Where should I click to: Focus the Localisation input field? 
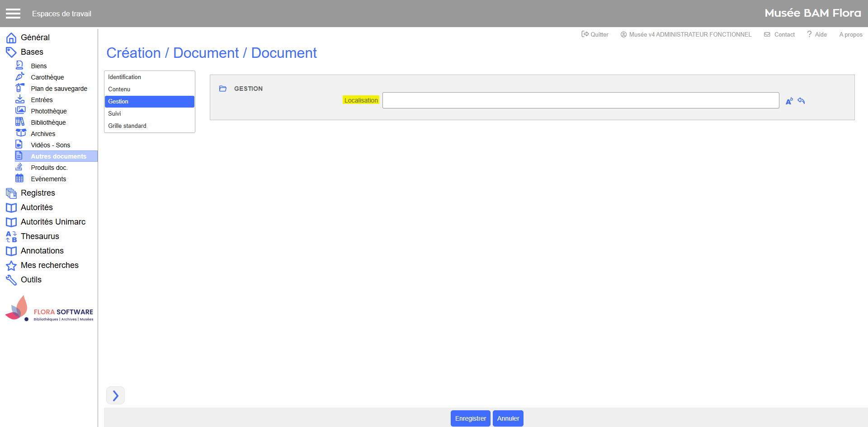pos(580,100)
